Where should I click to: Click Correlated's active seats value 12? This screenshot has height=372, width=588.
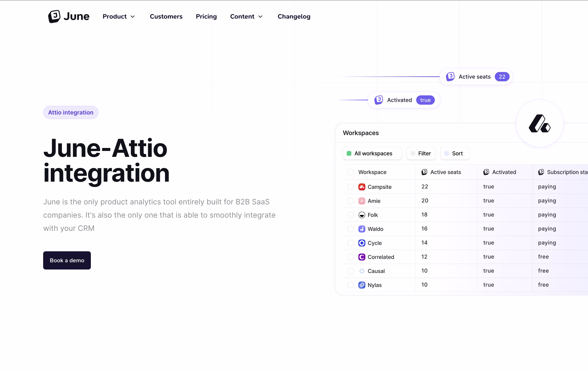424,257
